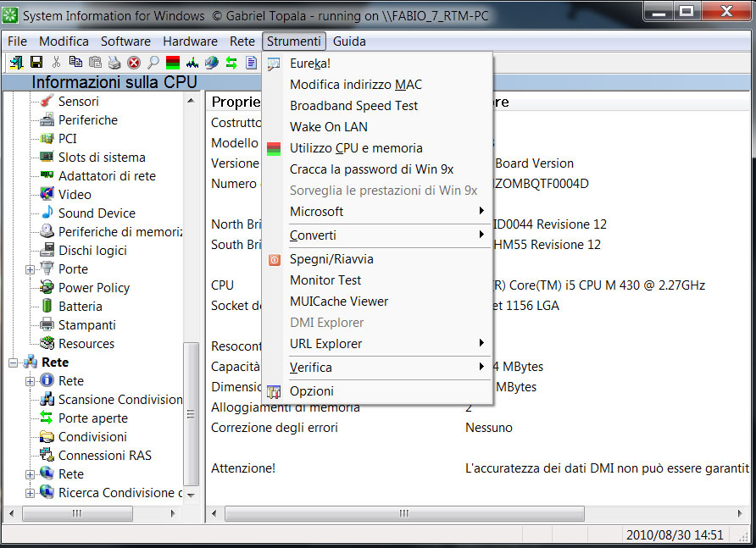Click the magnifier Find toolbar icon
Image resolution: width=756 pixels, height=548 pixels.
point(153,62)
